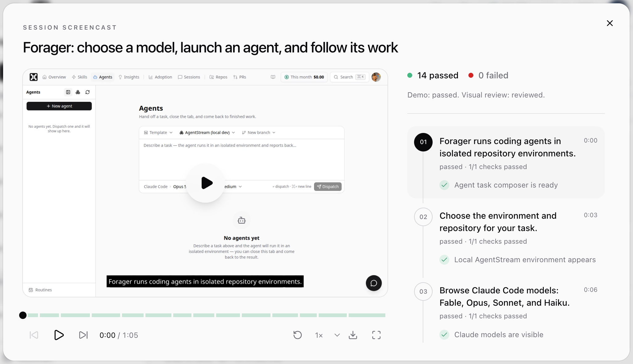The width and height of the screenshot is (633, 364).
Task: Open the Sessions tab
Action: [x=189, y=77]
